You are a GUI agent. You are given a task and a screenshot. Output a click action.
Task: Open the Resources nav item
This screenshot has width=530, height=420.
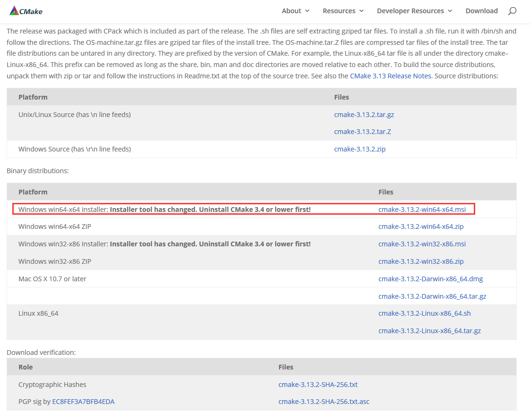tap(339, 11)
